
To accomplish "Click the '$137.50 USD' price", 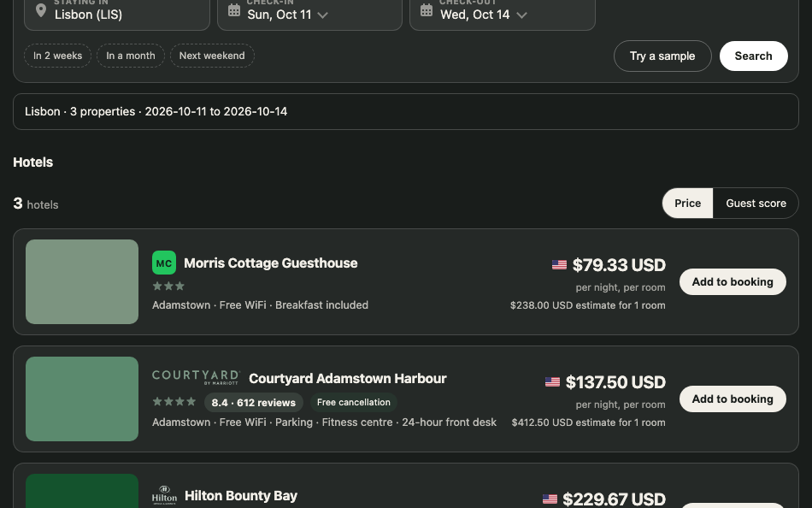I will (x=615, y=382).
